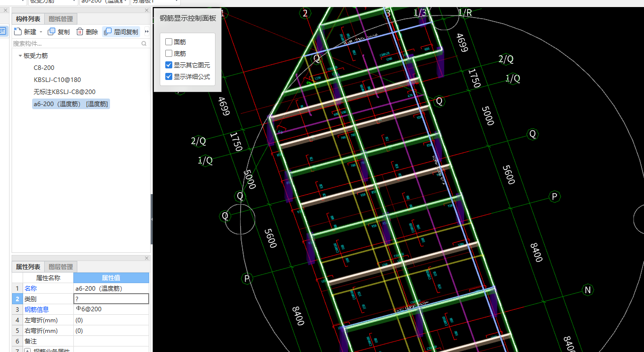Select a6-200（温度筋）component row

[71, 104]
